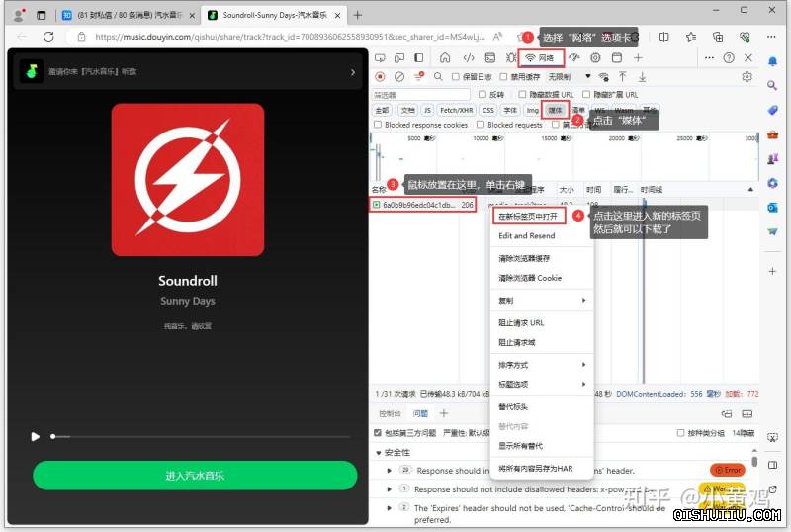Viewport: 791px width, 532px height.
Task: Choose 清除浏览器 Cookie menu item
Action: tap(530, 278)
